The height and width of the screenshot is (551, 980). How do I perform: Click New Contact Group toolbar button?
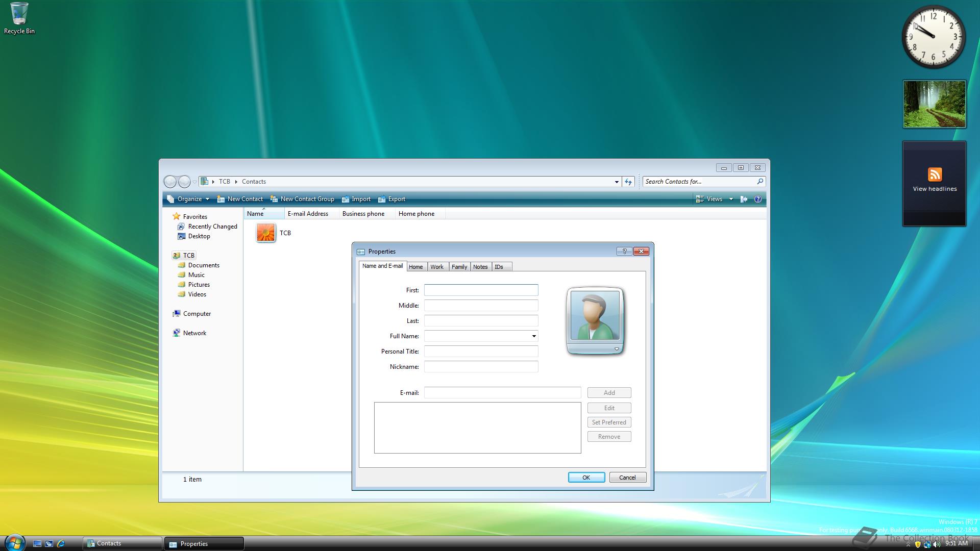click(x=302, y=199)
